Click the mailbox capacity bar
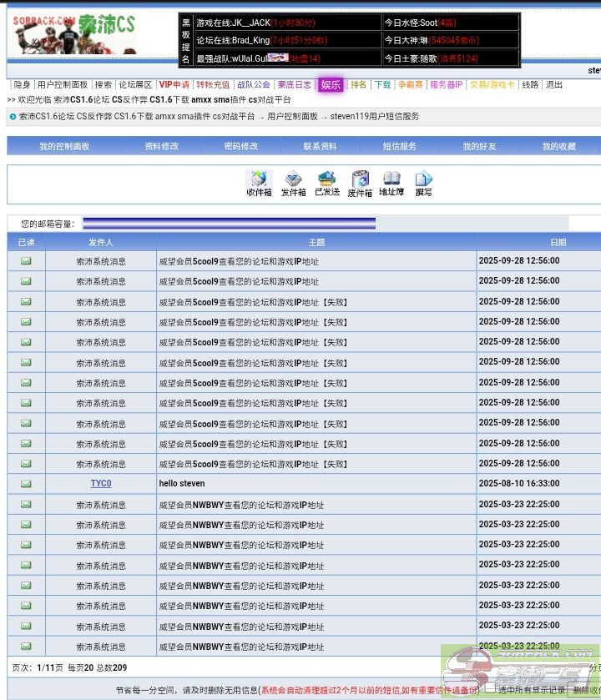This screenshot has width=601, height=700. click(229, 224)
